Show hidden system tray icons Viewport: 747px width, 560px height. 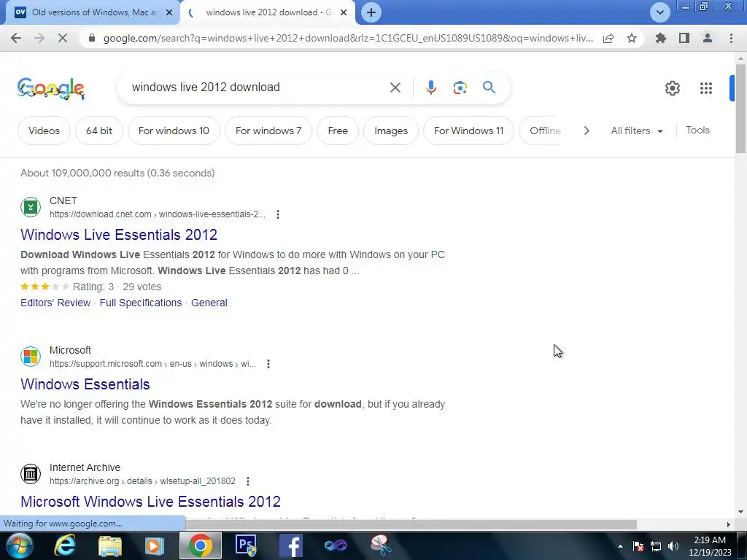click(620, 546)
